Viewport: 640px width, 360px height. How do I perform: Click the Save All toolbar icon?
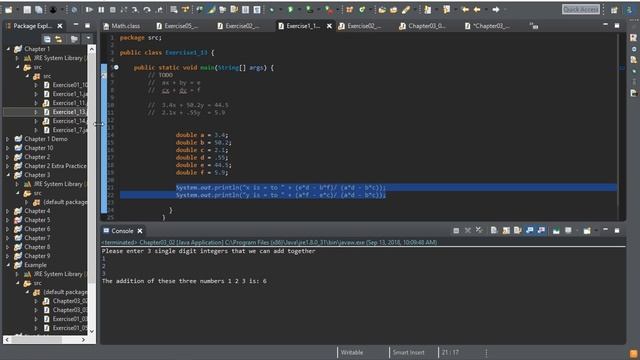click(x=39, y=9)
